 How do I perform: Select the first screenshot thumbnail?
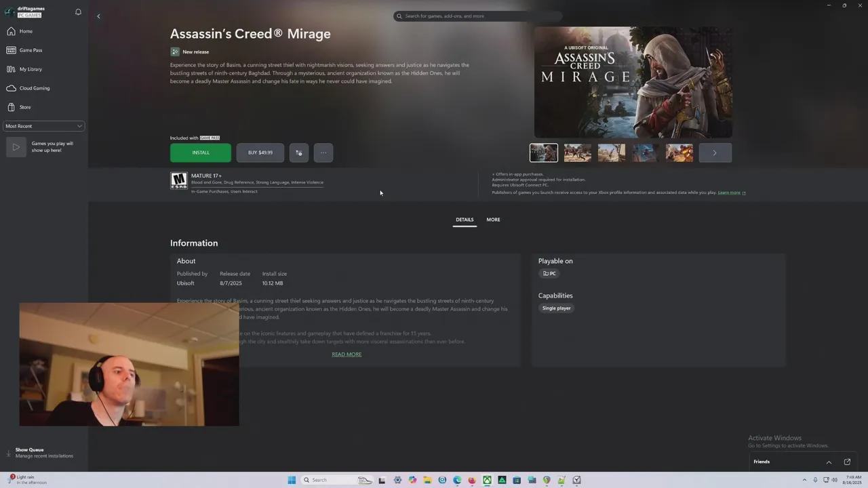(544, 152)
